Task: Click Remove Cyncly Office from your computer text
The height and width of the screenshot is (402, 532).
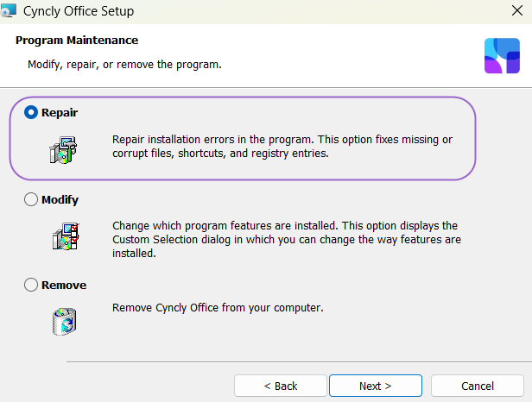Action: tap(218, 308)
